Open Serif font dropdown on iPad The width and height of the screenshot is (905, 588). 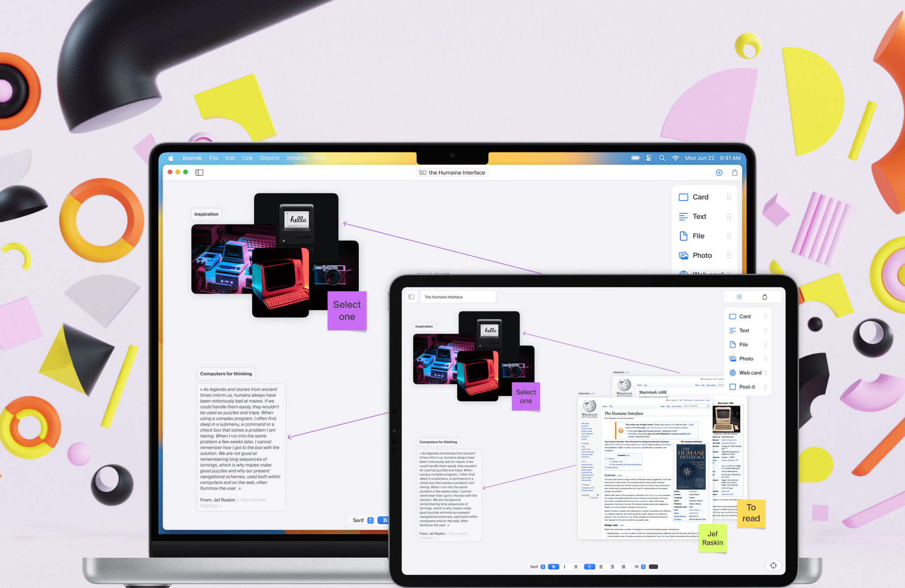click(537, 567)
